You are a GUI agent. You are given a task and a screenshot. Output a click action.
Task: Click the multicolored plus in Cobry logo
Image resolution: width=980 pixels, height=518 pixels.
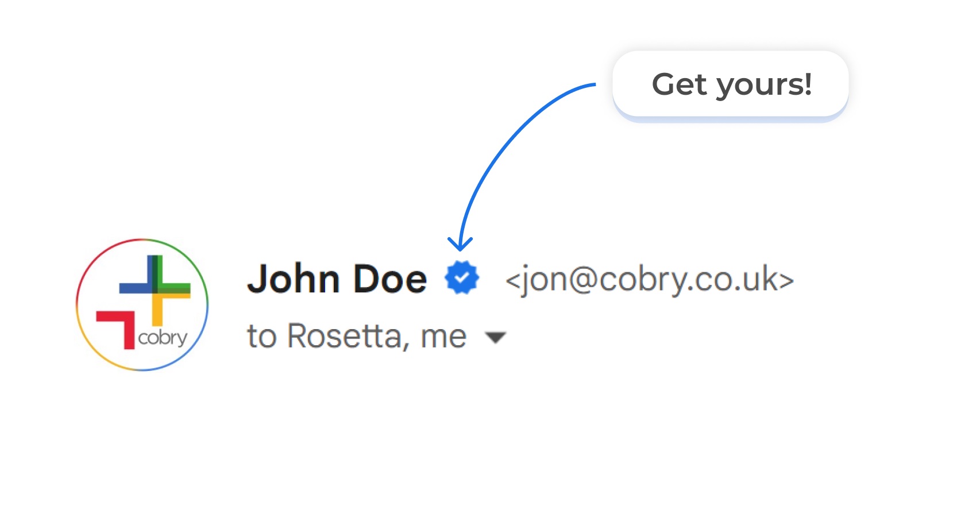[x=155, y=290]
